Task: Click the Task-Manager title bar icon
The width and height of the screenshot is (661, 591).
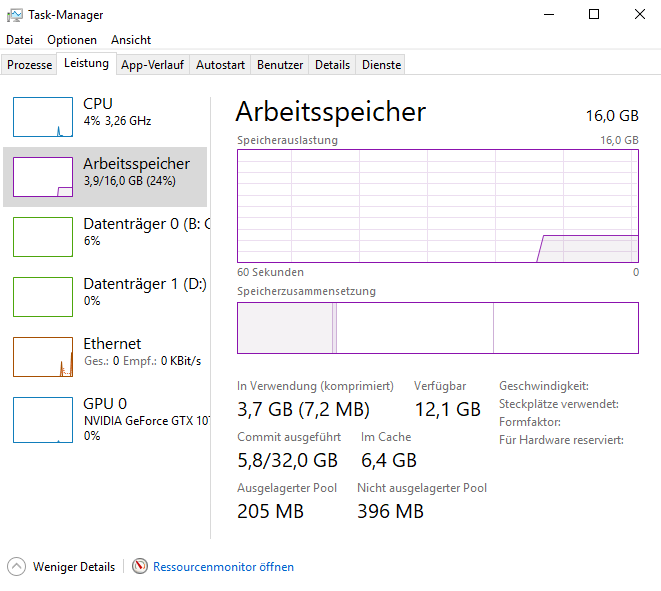Action: (x=14, y=15)
